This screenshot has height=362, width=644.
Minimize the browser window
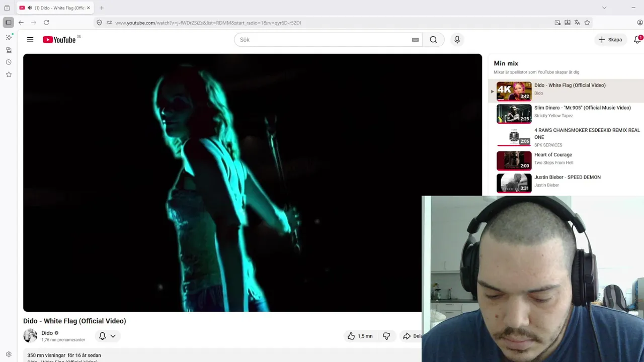click(633, 8)
